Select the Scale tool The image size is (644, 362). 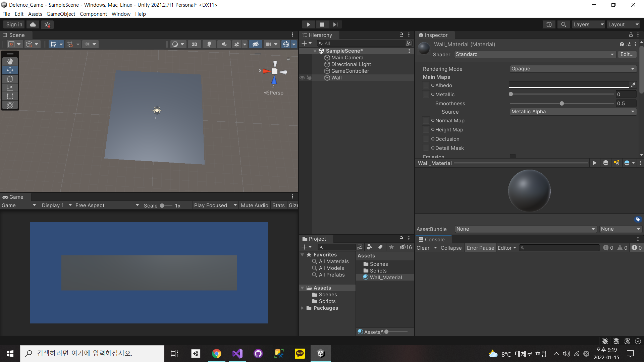pos(10,87)
